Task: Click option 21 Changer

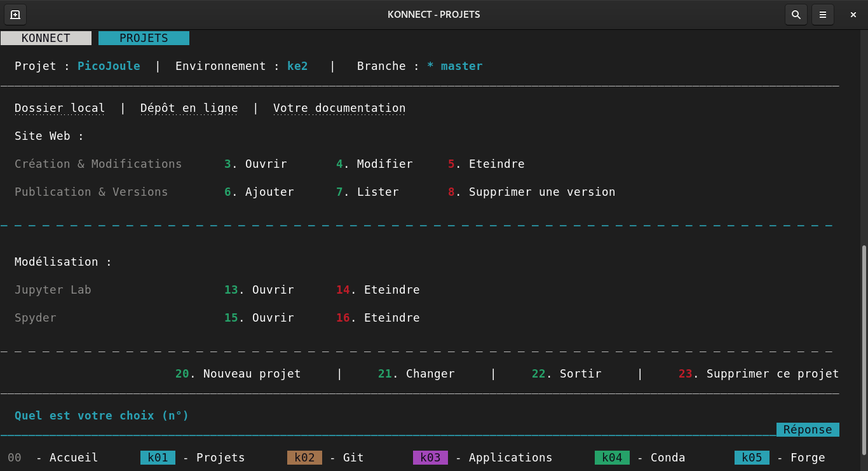Action: pos(416,374)
